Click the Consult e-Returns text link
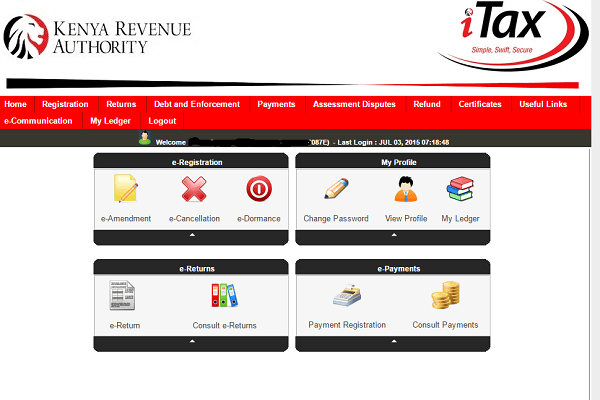The height and width of the screenshot is (400, 600). point(225,325)
